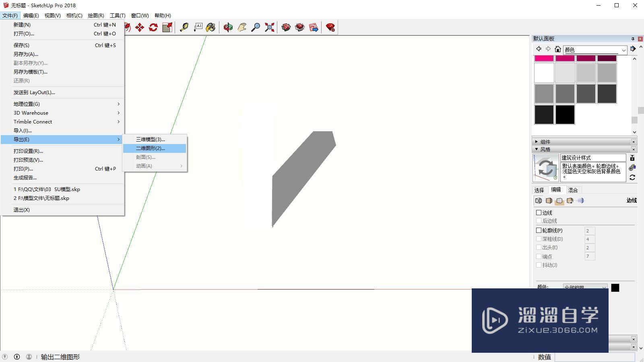Click the status bar credits info icon
The height and width of the screenshot is (362, 644).
(x=17, y=357)
